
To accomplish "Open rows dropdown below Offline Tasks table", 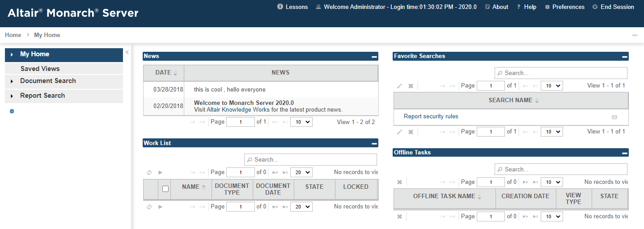I will (x=552, y=217).
